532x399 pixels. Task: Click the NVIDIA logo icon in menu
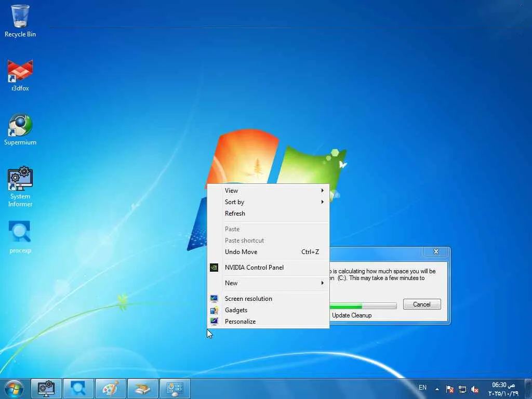click(x=214, y=268)
